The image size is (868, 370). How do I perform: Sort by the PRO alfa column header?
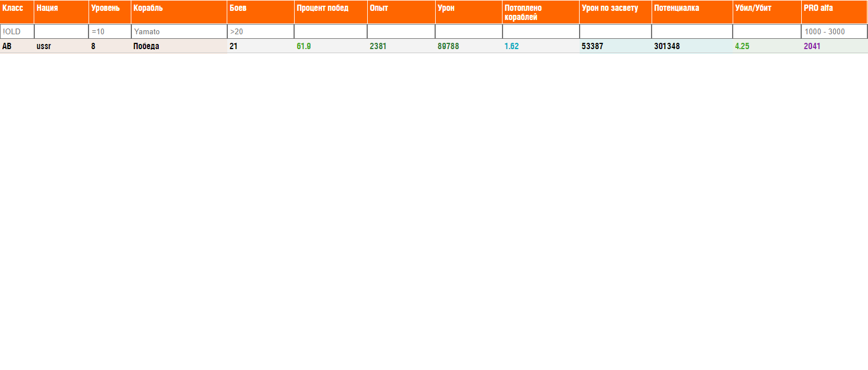834,12
